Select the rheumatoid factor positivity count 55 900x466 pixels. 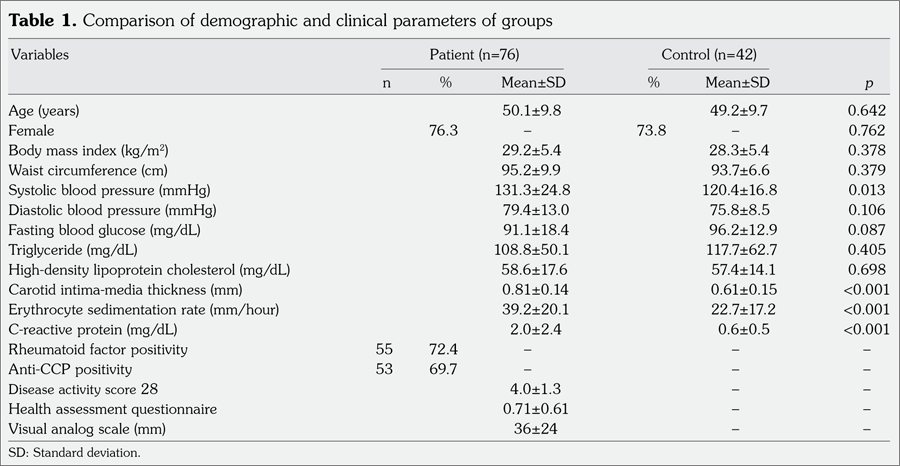[386, 350]
